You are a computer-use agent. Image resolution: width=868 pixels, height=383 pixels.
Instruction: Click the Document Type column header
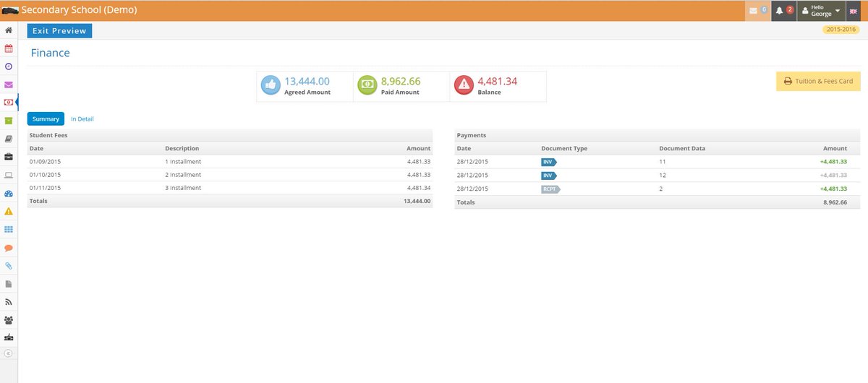[x=564, y=148]
